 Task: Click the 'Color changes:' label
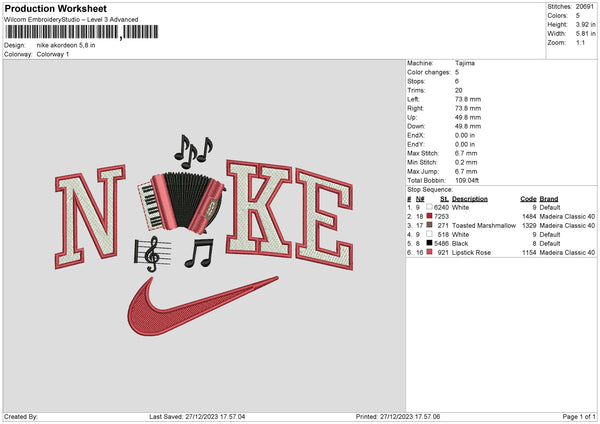click(x=429, y=72)
